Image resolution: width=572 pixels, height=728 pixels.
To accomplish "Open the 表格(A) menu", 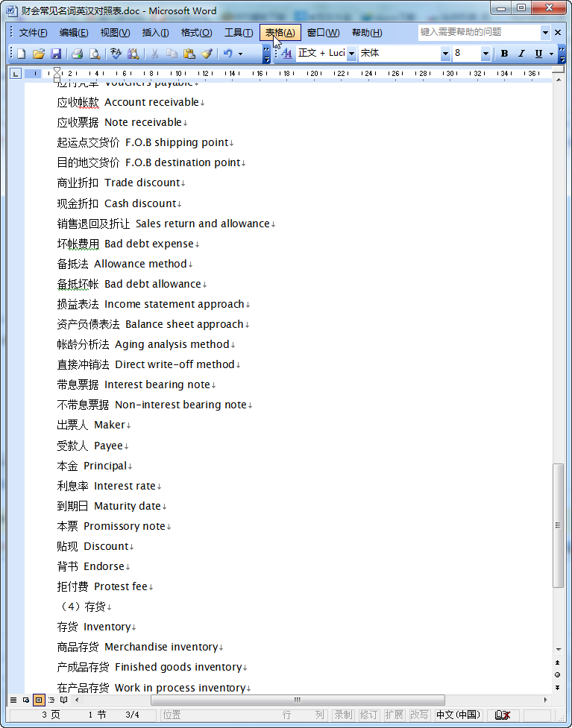I will click(x=280, y=33).
